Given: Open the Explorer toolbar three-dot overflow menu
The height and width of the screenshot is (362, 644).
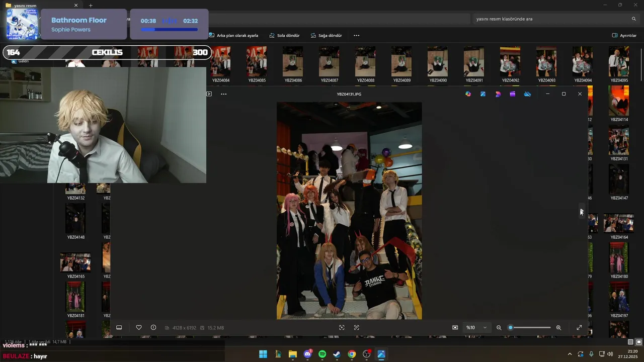Looking at the screenshot, I should click(357, 36).
